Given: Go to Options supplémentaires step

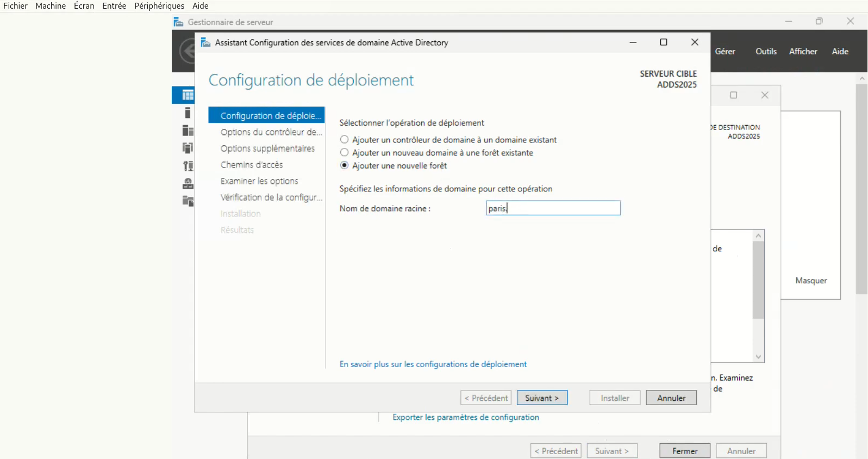Looking at the screenshot, I should (266, 148).
